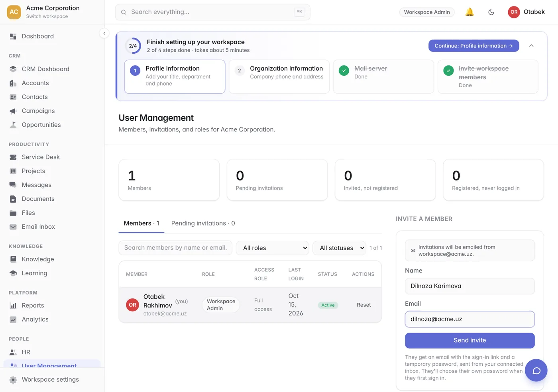Click the Reports bar chart icon
This screenshot has height=392, width=558.
[x=13, y=306]
